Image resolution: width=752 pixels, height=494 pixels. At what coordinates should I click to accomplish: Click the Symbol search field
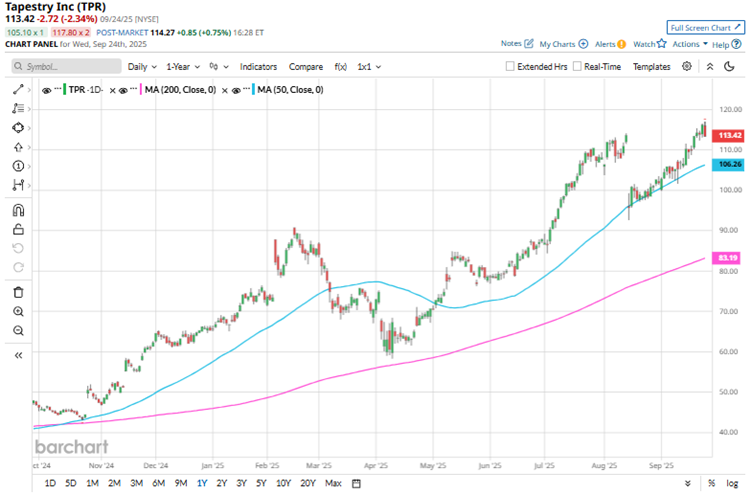(65, 67)
